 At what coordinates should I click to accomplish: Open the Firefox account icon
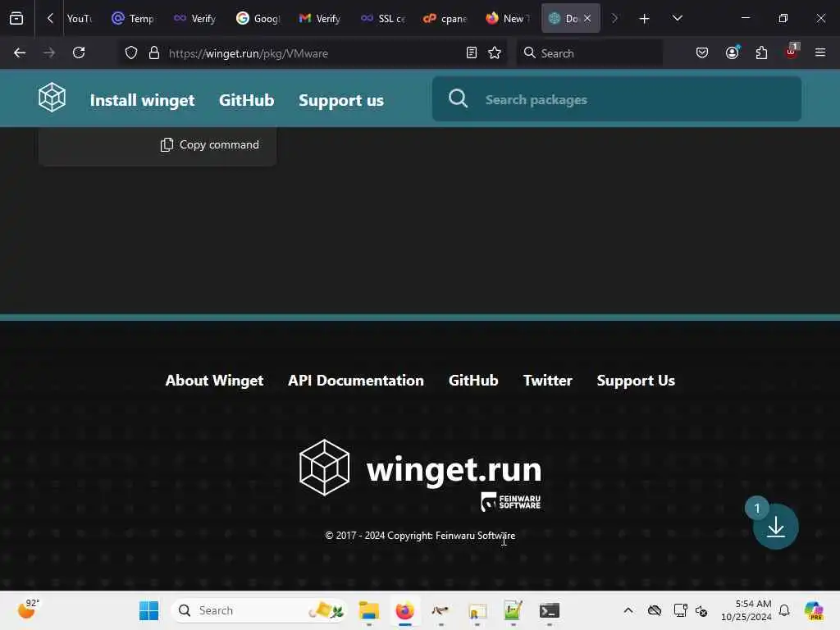(733, 52)
